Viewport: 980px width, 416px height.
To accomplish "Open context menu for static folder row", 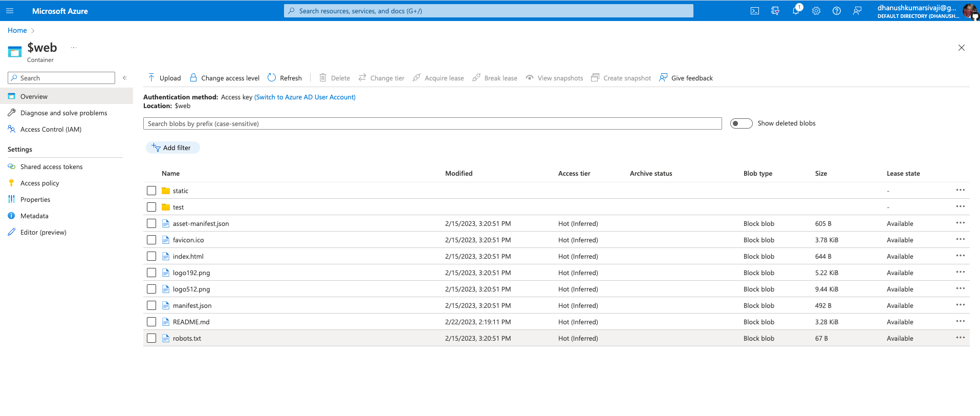I will coord(961,190).
